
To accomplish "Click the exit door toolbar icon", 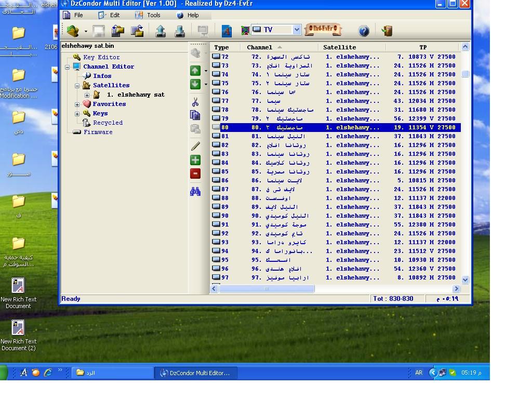I will pyautogui.click(x=387, y=31).
